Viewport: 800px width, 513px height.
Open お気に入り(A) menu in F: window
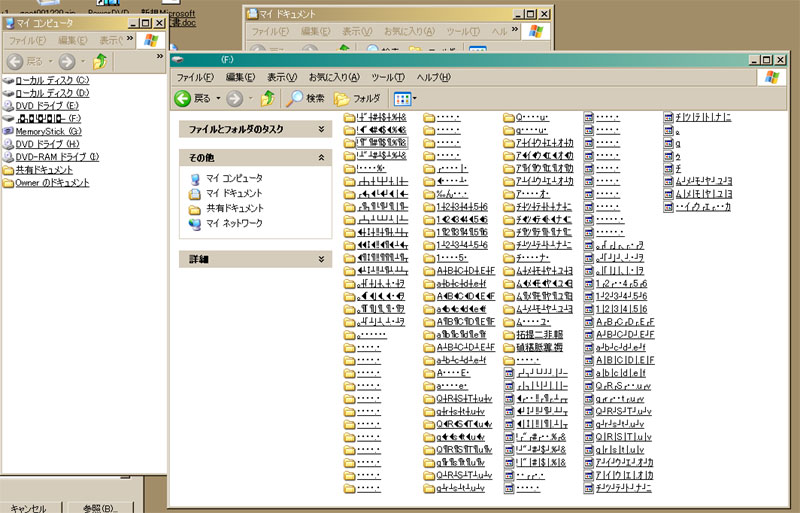pyautogui.click(x=334, y=77)
